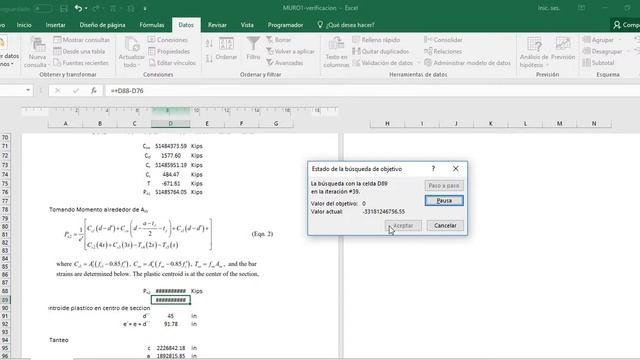Image resolution: width=640 pixels, height=360 pixels.
Task: Click Subtotal in Esquema group
Action: (599, 63)
